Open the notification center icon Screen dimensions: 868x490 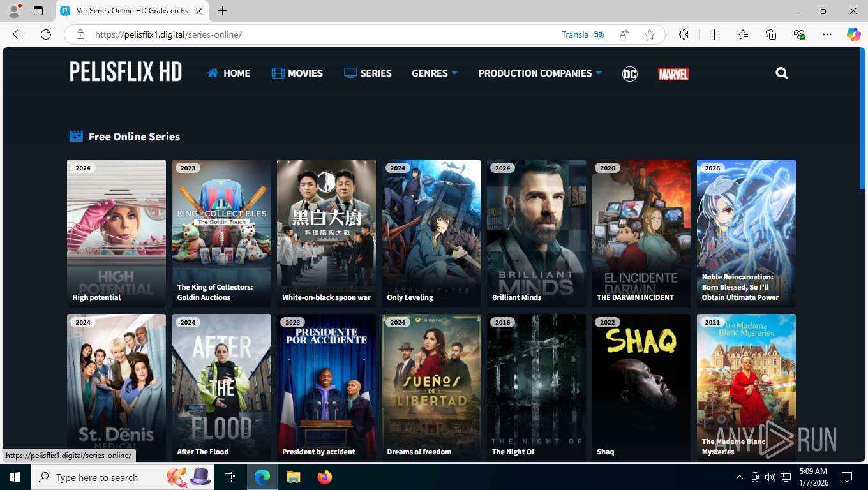coord(847,477)
